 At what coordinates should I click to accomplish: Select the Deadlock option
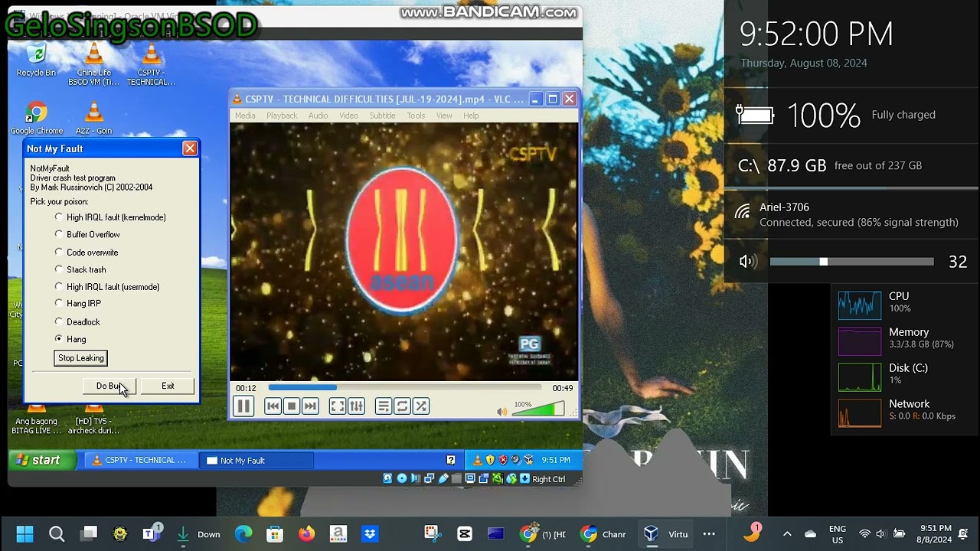[x=77, y=321]
